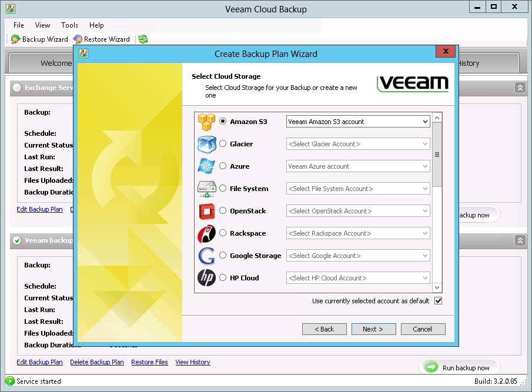Click the storage list scrollbar thumb
Screen dimensions: 532x392
pyautogui.click(x=437, y=155)
